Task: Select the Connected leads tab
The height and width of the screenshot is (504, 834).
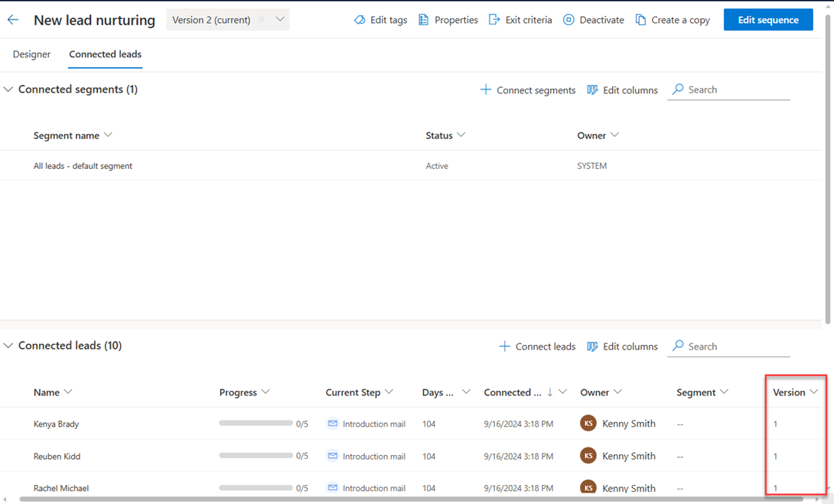Action: pos(106,54)
